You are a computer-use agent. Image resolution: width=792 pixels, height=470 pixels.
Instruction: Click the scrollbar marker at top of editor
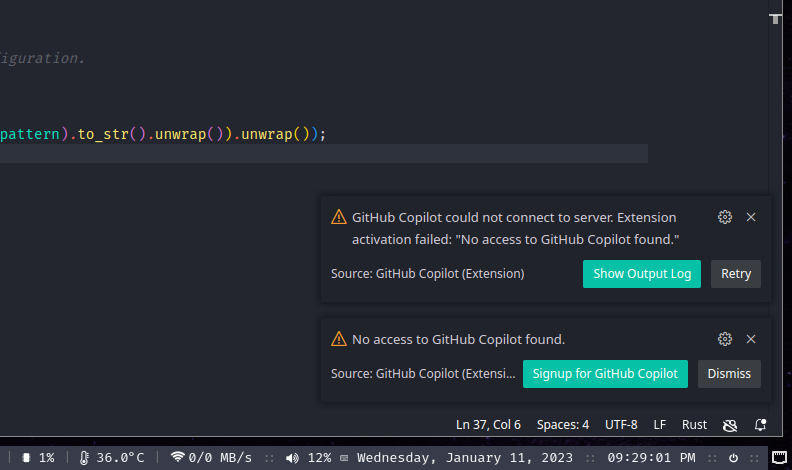(775, 19)
